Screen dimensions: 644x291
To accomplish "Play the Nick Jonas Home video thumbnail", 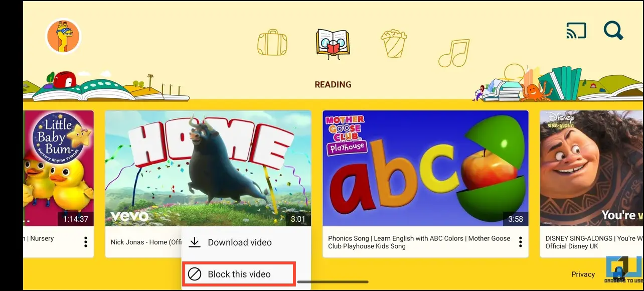I will click(208, 168).
